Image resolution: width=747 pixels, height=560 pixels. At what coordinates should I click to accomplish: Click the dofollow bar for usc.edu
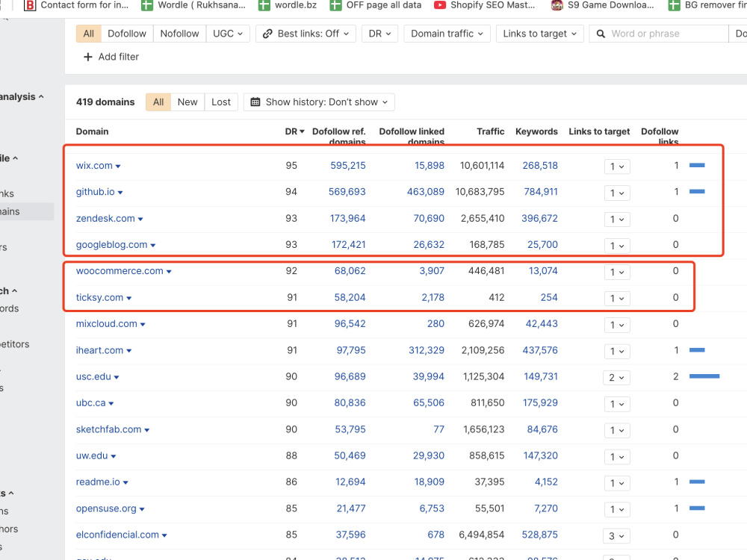pos(704,376)
